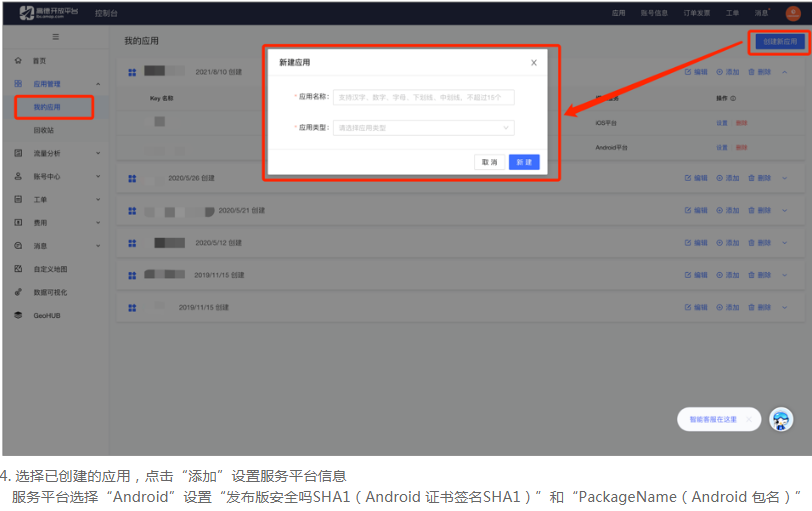Expand the 2020/5/12 app row
This screenshot has height=511, width=812.
785,243
